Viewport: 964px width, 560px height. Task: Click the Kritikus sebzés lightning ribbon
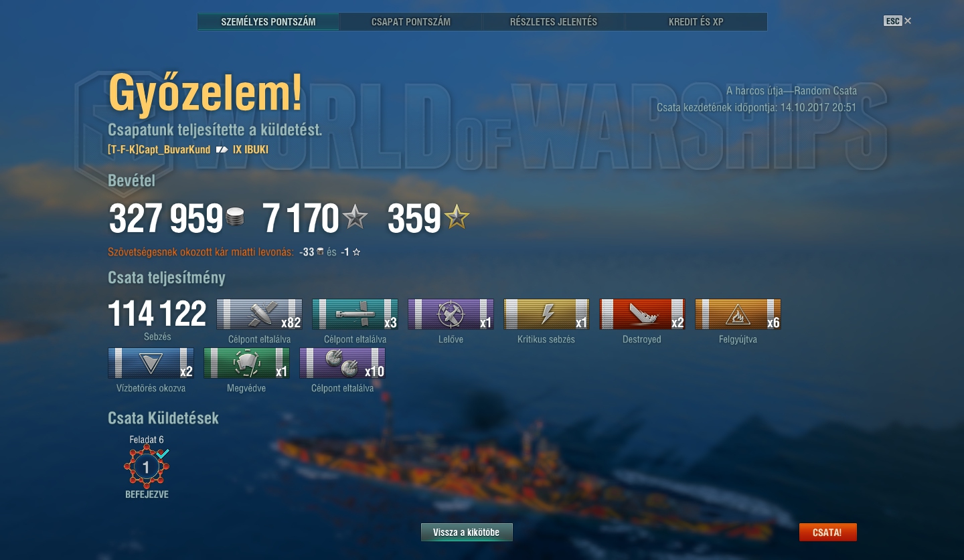[546, 314]
